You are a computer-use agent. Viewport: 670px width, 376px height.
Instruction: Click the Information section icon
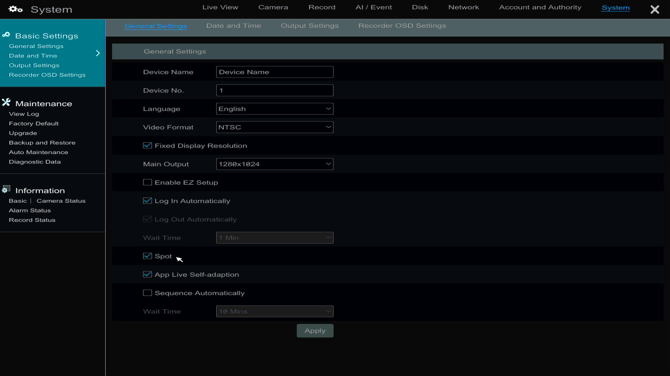pos(6,189)
